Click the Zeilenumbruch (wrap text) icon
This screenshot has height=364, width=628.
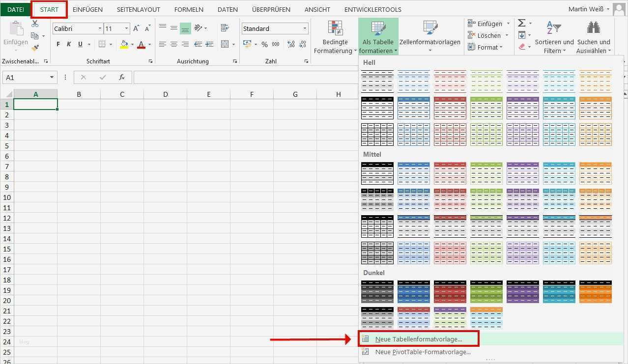(x=225, y=28)
